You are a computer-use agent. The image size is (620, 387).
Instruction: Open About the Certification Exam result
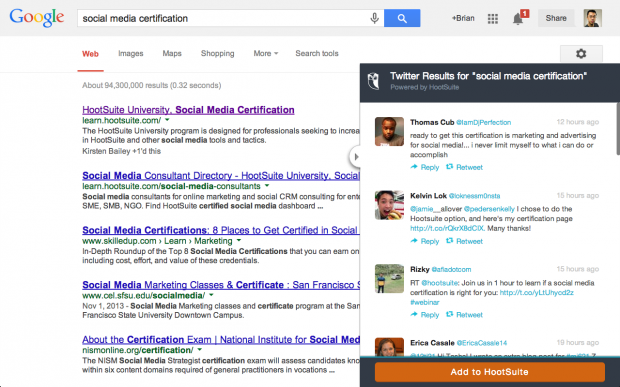(x=221, y=340)
